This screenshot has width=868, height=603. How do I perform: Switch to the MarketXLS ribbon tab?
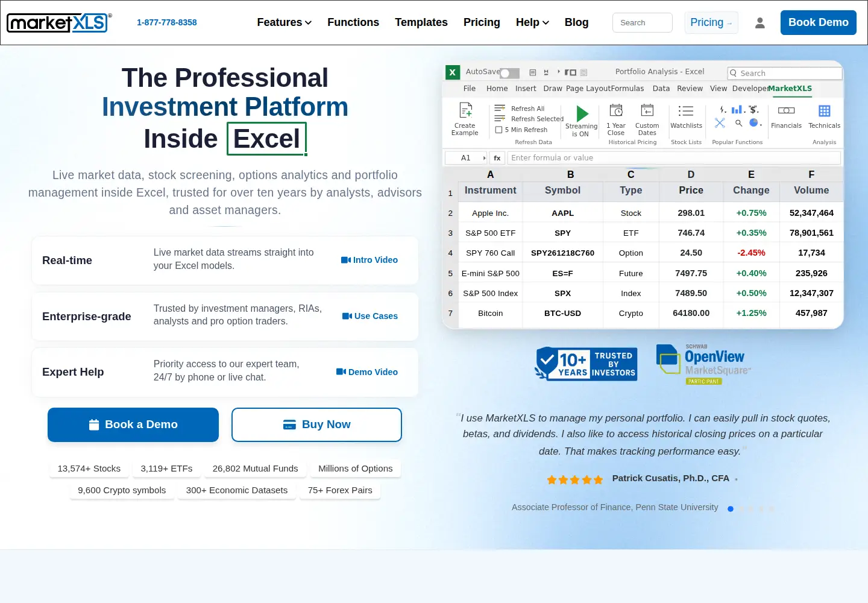point(790,89)
